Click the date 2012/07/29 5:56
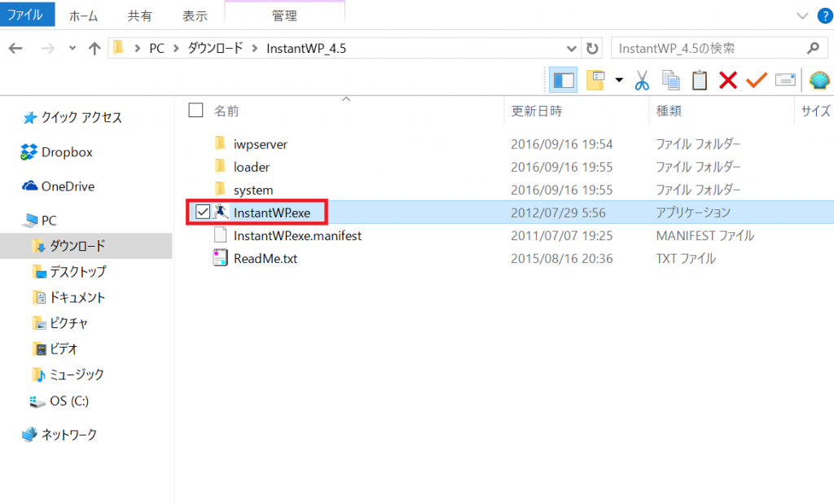 coord(558,213)
